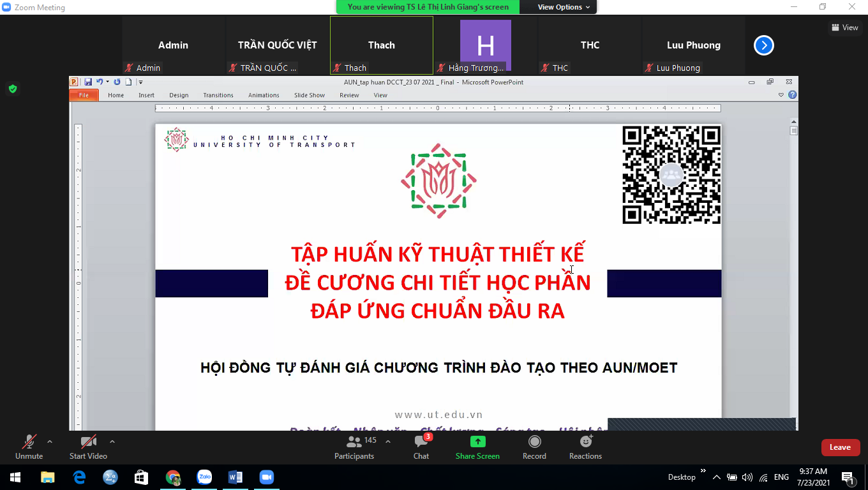Click the red Leave button
The width and height of the screenshot is (868, 490).
840,447
